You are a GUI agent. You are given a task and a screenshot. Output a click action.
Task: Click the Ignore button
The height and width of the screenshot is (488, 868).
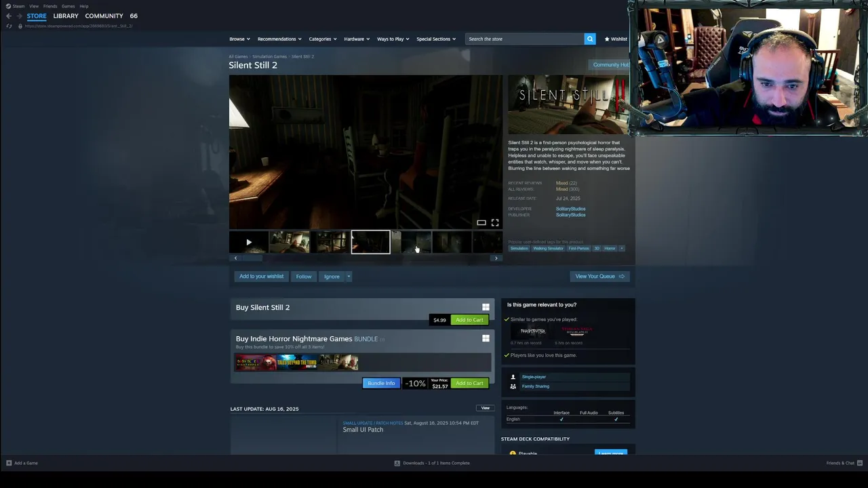[332, 277]
